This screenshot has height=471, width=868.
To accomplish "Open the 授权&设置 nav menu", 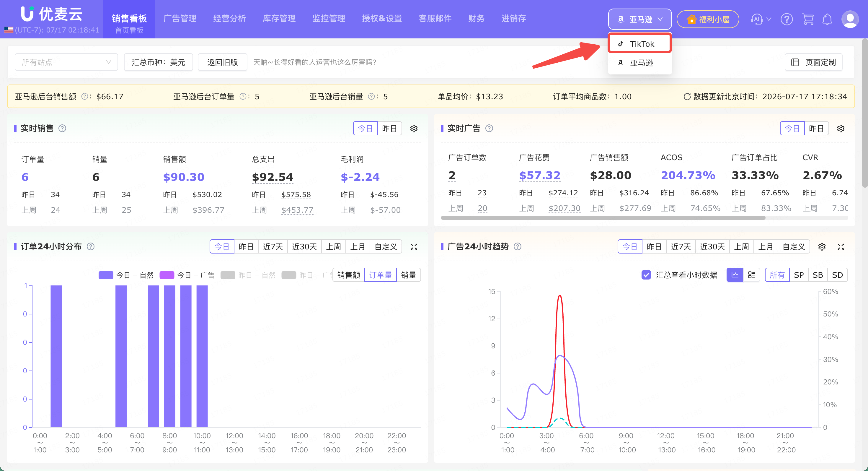I will coord(382,19).
